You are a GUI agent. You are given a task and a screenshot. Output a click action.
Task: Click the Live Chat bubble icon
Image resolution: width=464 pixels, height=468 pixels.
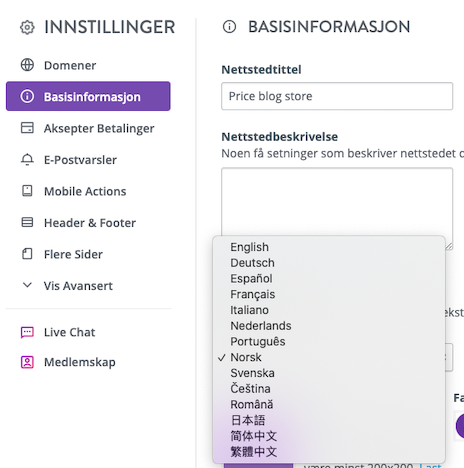click(x=27, y=332)
